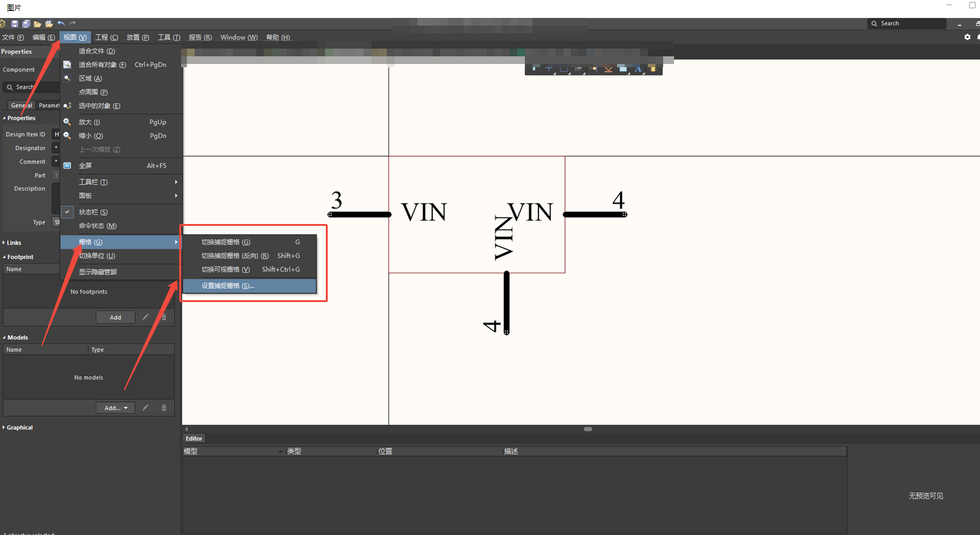Image resolution: width=980 pixels, height=535 pixels.
Task: Click the Save All icon in the top toolbar
Action: [x=26, y=24]
